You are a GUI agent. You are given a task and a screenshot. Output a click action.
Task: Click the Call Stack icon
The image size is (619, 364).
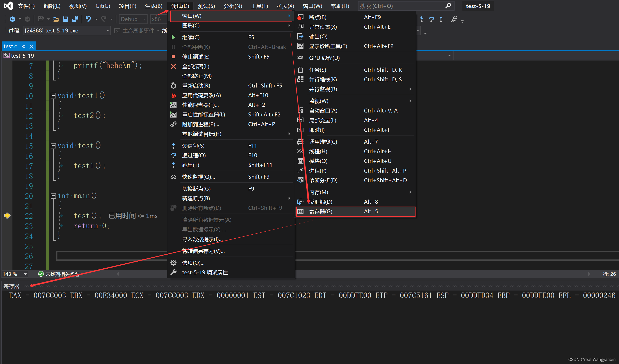click(300, 142)
